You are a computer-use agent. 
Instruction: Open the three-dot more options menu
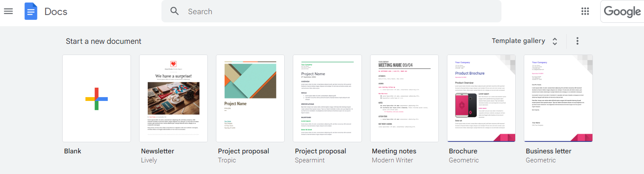tap(577, 41)
